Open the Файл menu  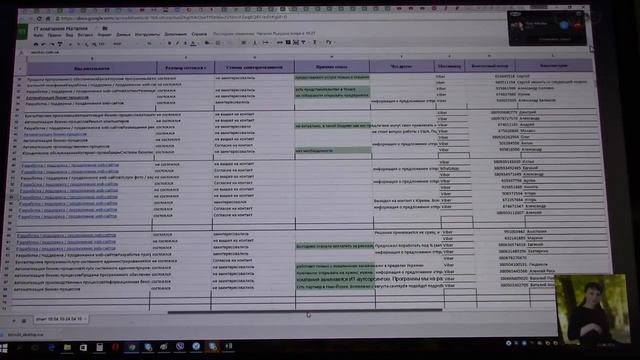39,35
